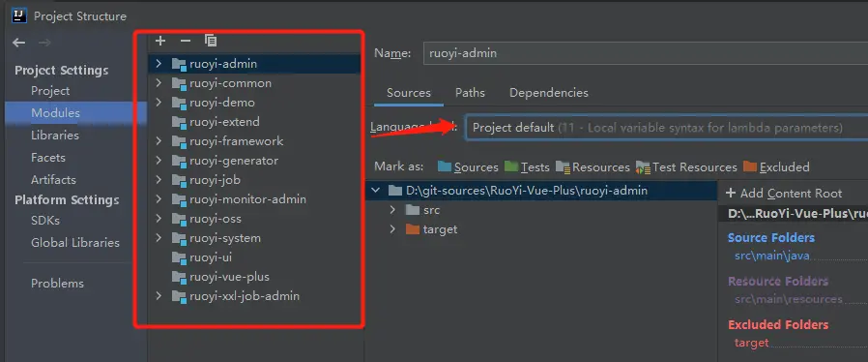Screen dimensions: 868x362
Task: Collapse the D:\git-sources content root
Action: [x=376, y=191]
